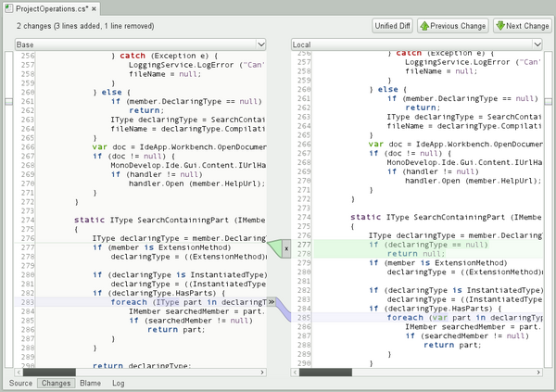Viewport: 556px width, 392px height.
Task: Click the green down arrow on Next Change
Action: (500, 27)
